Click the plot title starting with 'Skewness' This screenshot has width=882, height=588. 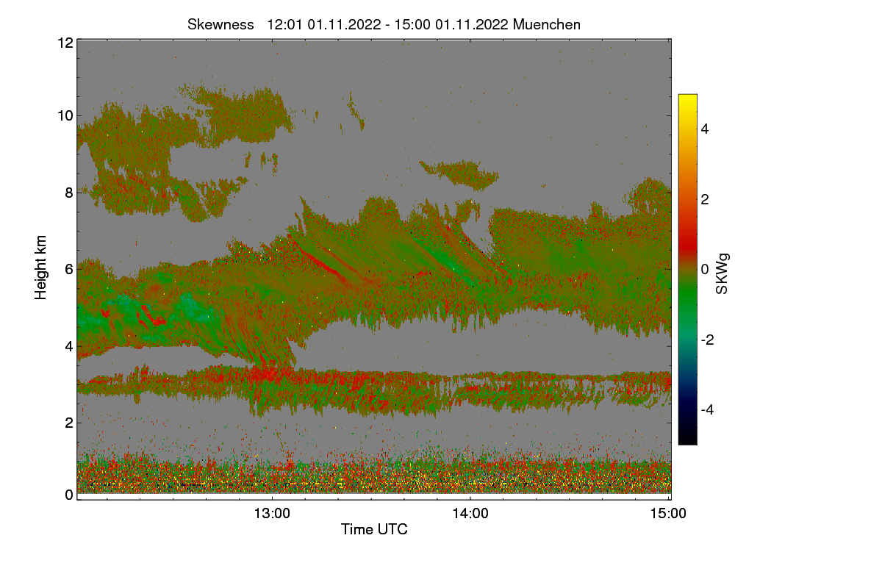point(384,24)
